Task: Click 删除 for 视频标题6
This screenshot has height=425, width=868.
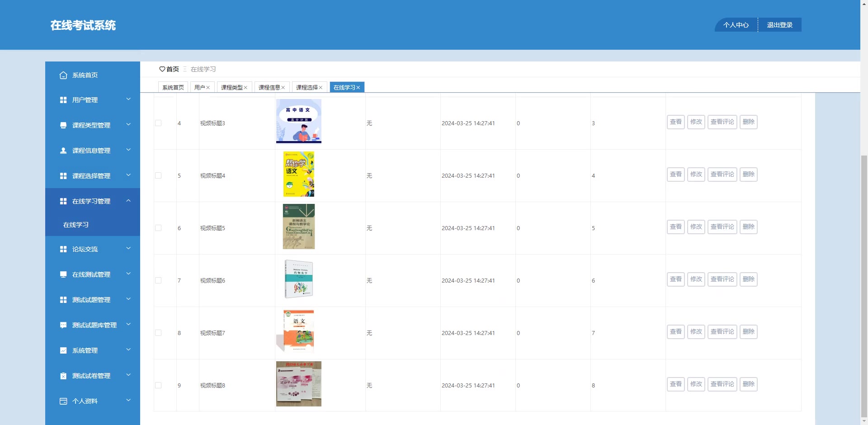Action: (x=749, y=279)
